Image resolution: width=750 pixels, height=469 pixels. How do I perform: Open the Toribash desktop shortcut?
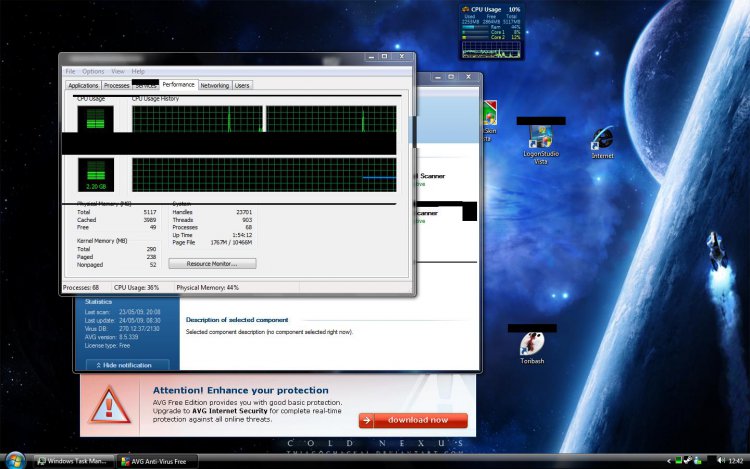click(x=532, y=348)
